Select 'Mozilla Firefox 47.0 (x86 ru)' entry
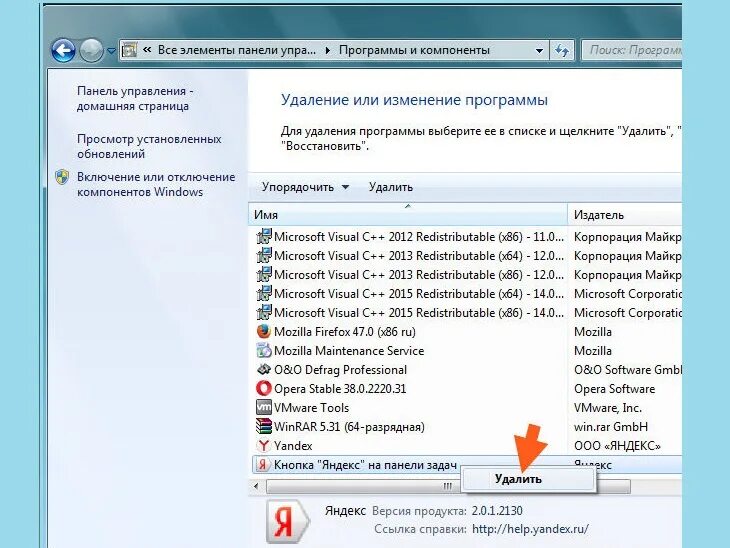 pos(345,332)
